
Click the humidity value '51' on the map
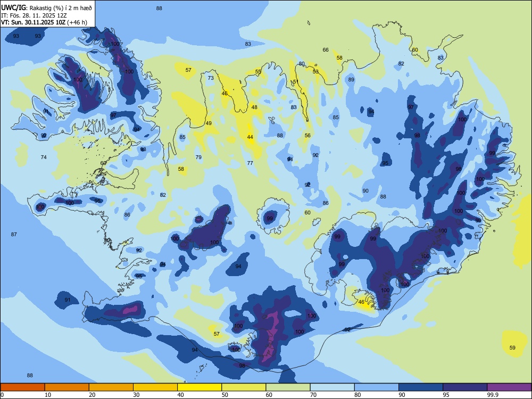(295, 81)
